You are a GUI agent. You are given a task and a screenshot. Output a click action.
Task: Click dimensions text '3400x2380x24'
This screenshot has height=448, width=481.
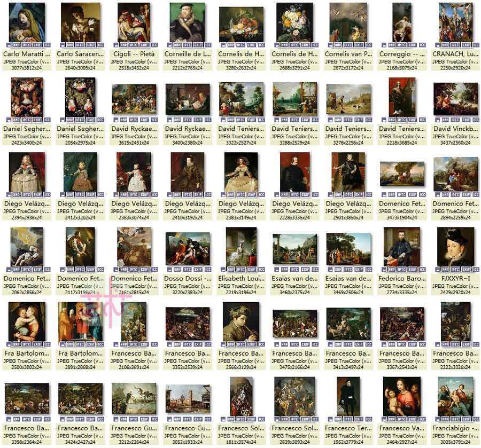click(188, 143)
